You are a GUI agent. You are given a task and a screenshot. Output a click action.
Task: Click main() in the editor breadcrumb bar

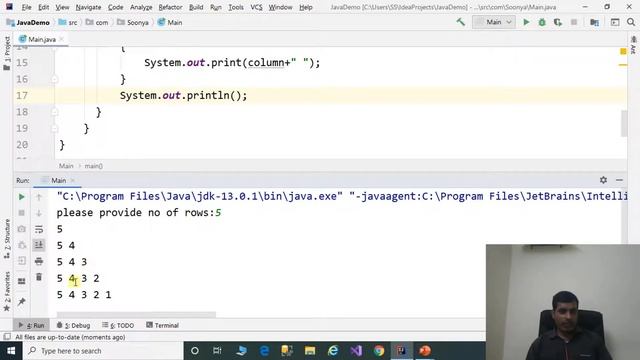pyautogui.click(x=93, y=166)
